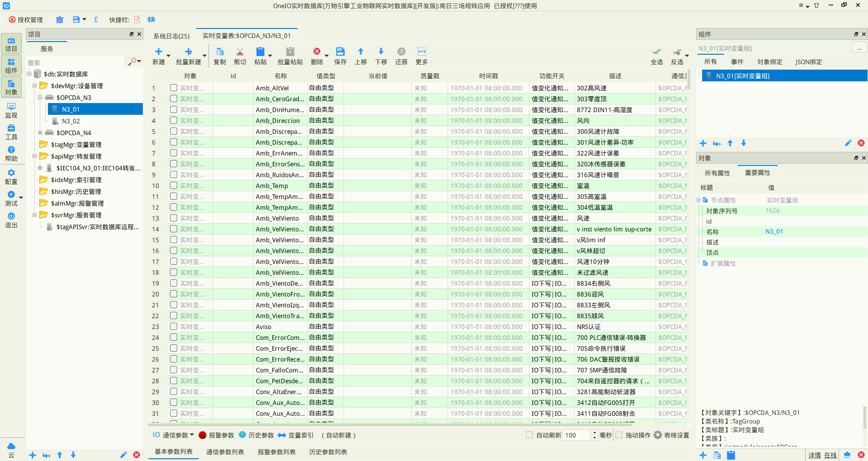Click the 复制 copy icon
Viewport: 868px width, 461px height.
220,52
